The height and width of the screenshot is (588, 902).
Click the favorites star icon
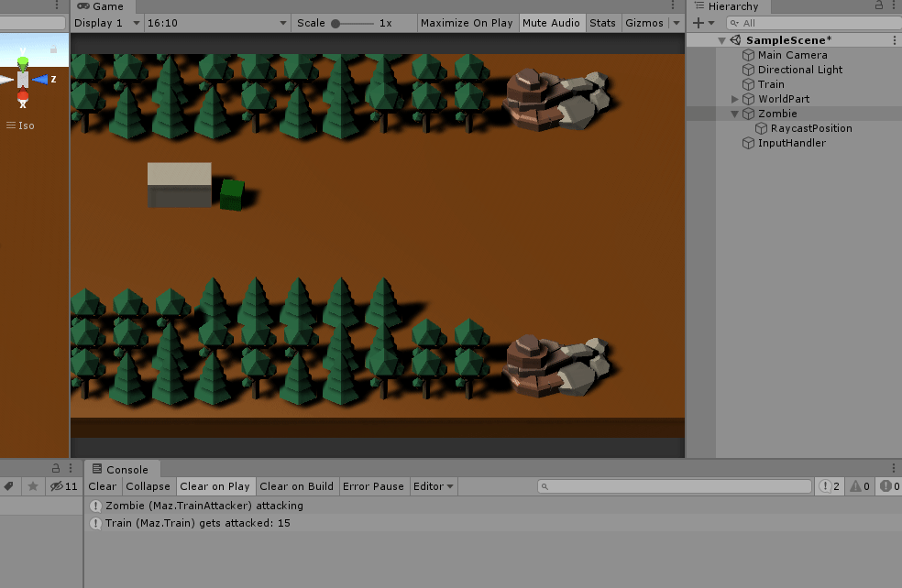coord(32,486)
